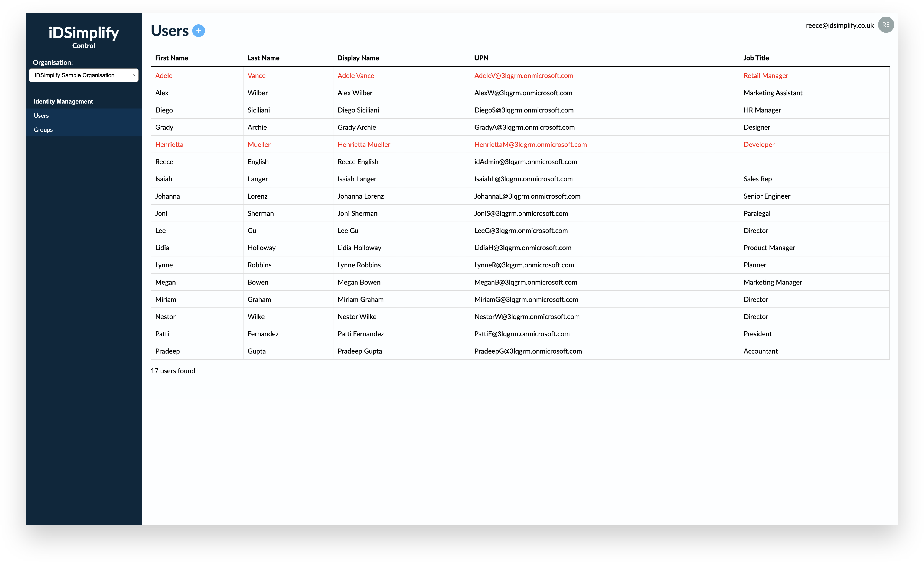Open Henrietta Mueller's user record

click(x=364, y=145)
